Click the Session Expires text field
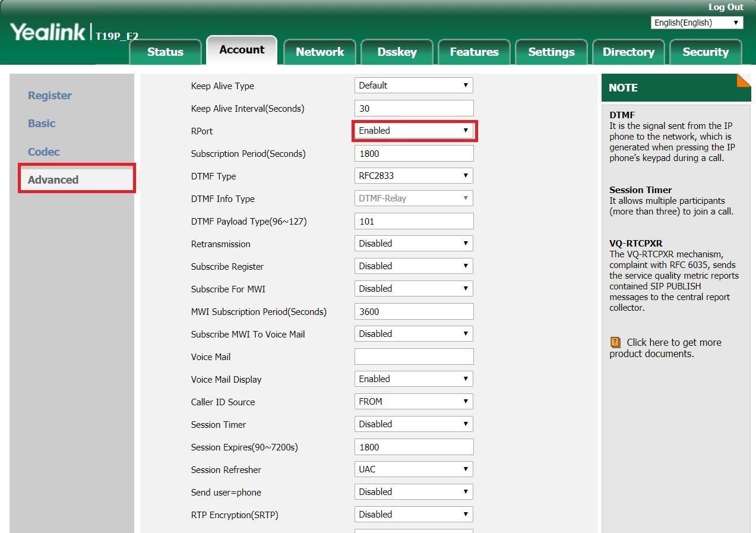The image size is (756, 533). [414, 447]
